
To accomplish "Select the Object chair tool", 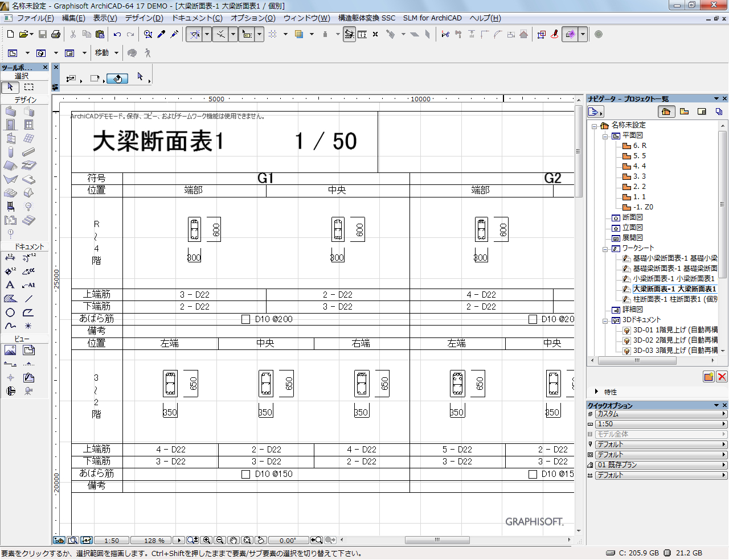I will (10, 207).
